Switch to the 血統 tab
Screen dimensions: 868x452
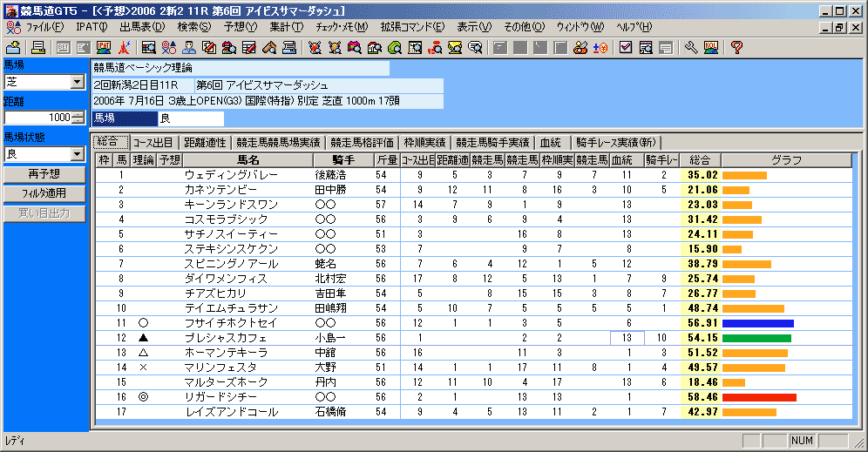[x=550, y=142]
